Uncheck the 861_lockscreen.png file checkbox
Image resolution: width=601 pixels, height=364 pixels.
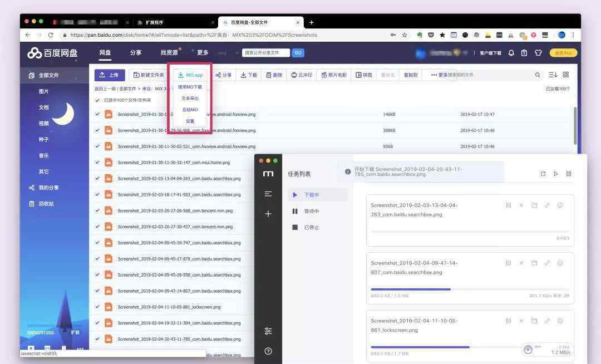tap(97, 307)
